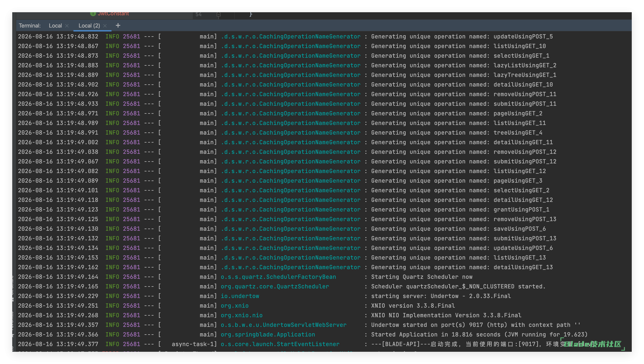Close the Local terminal tab
The image size is (644, 364).
pyautogui.click(x=67, y=26)
